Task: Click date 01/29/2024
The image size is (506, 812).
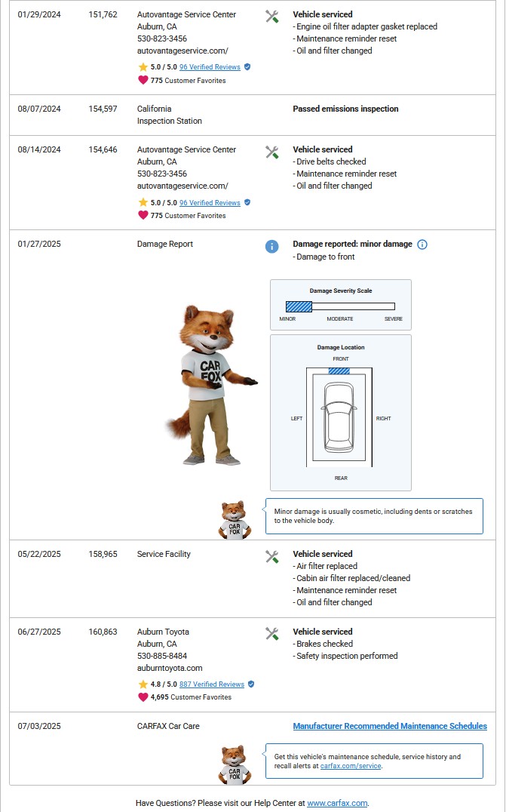Action: point(38,14)
